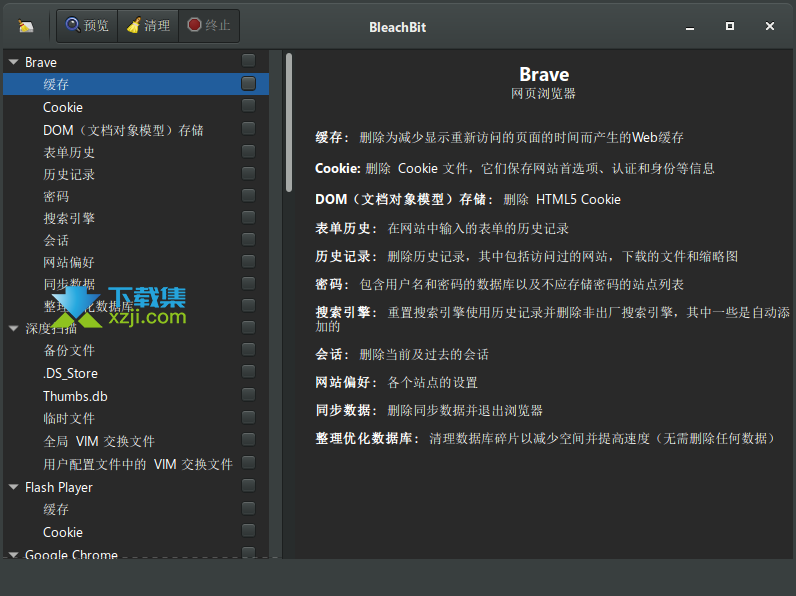Tick the 网站偏好 checkbox
The height and width of the screenshot is (596, 796).
(248, 261)
